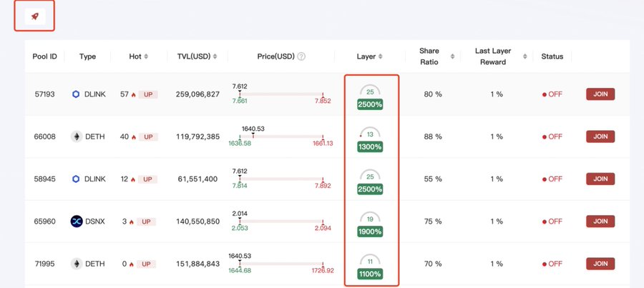Click the flame icon in pool 57193 row

point(133,94)
